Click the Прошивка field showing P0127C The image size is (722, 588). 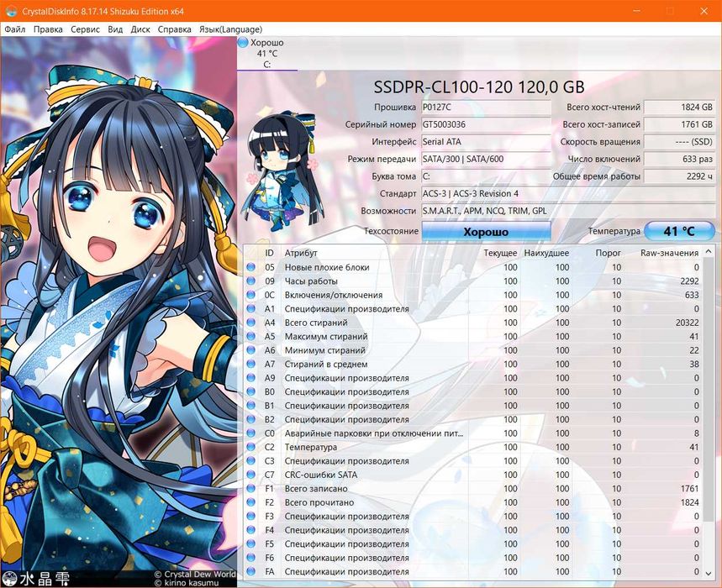tap(487, 108)
